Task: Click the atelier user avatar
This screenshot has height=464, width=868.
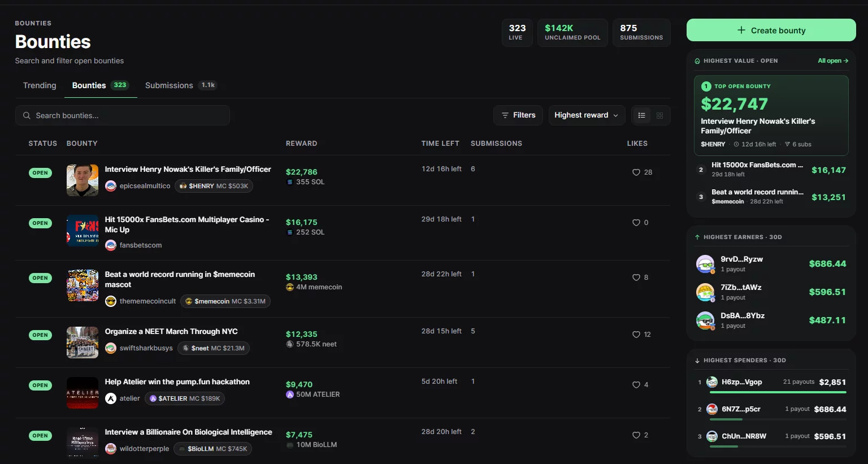Action: click(x=111, y=398)
